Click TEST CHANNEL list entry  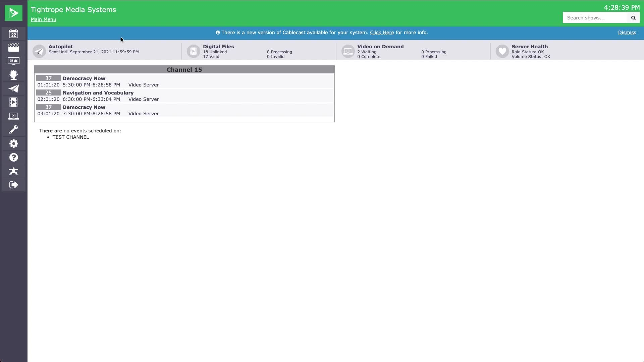(x=71, y=137)
